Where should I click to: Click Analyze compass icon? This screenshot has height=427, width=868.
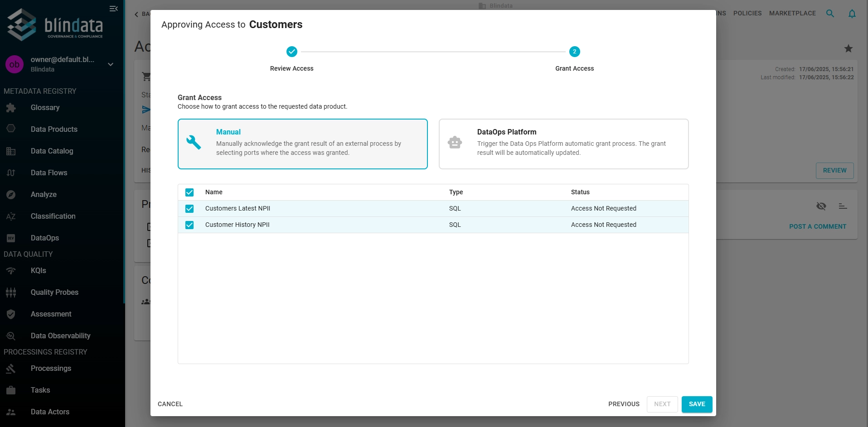pyautogui.click(x=11, y=195)
